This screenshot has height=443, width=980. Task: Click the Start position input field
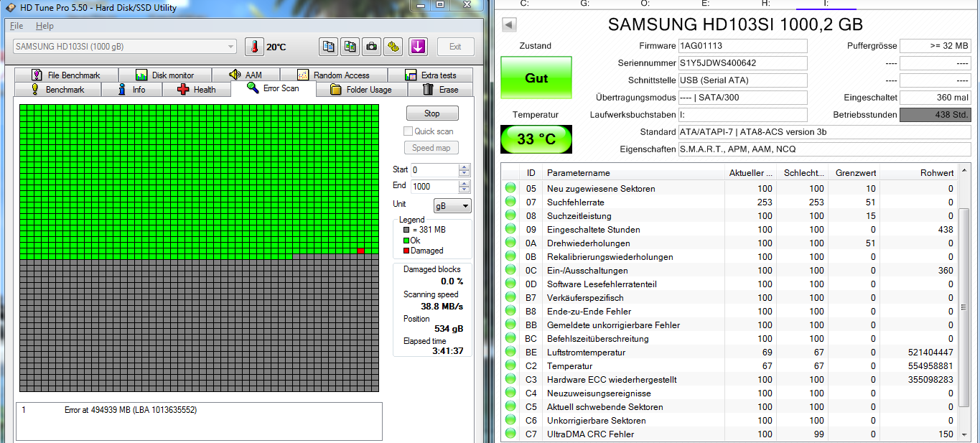click(434, 170)
